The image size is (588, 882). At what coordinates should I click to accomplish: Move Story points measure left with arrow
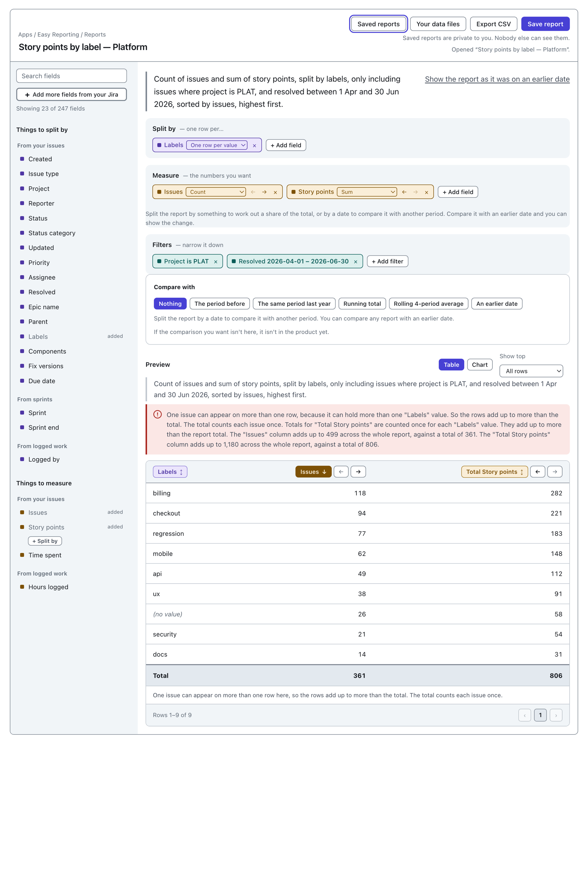404,192
